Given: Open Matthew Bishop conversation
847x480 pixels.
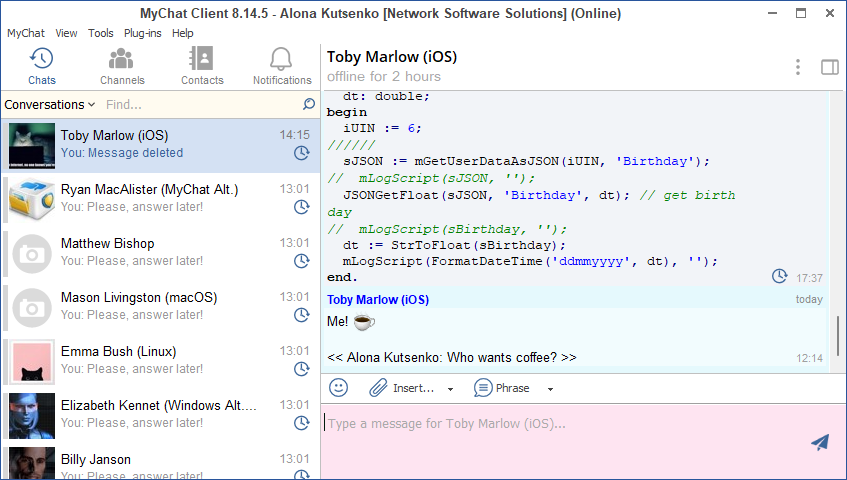Looking at the screenshot, I should [160, 253].
